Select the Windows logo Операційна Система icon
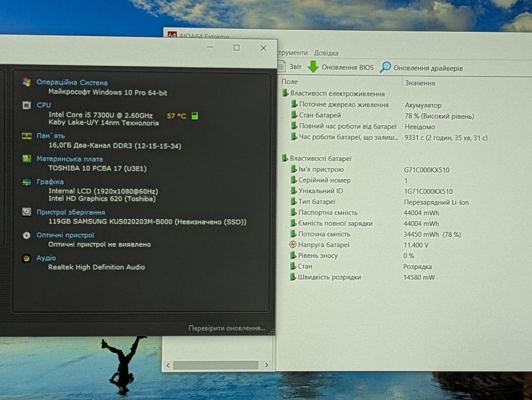The image size is (532, 400). [x=27, y=82]
